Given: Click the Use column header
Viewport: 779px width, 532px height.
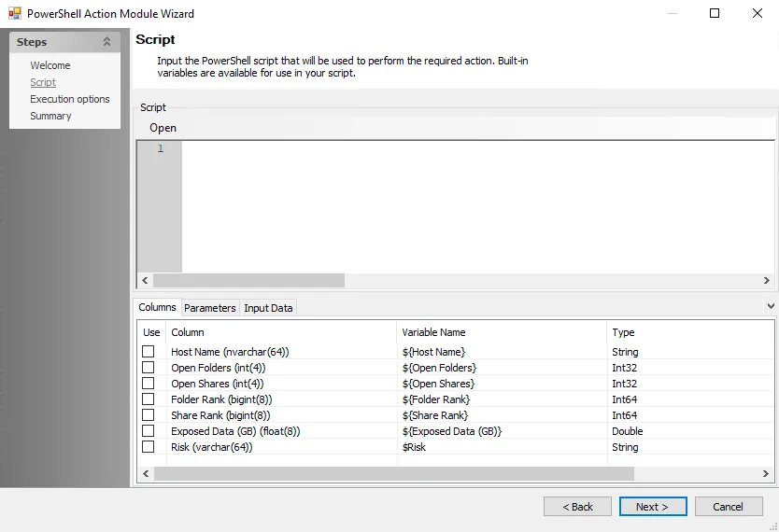Looking at the screenshot, I should [151, 332].
